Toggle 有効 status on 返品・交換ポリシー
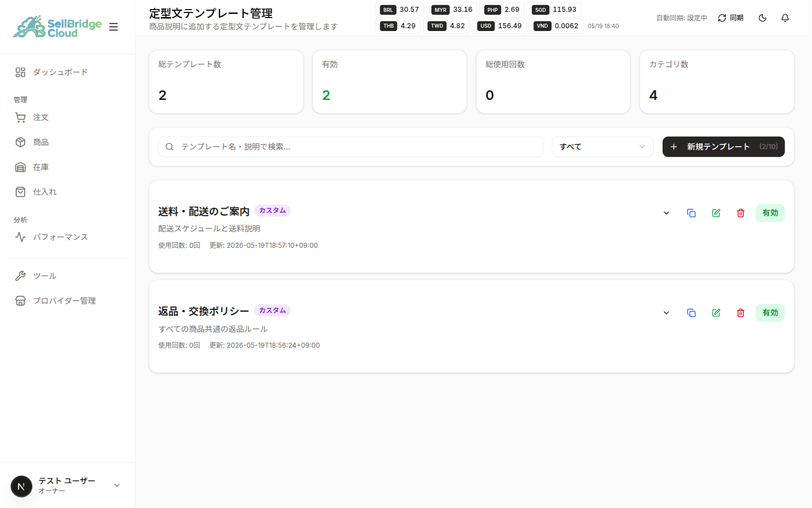Viewport: 812px width, 508px height. pos(770,313)
